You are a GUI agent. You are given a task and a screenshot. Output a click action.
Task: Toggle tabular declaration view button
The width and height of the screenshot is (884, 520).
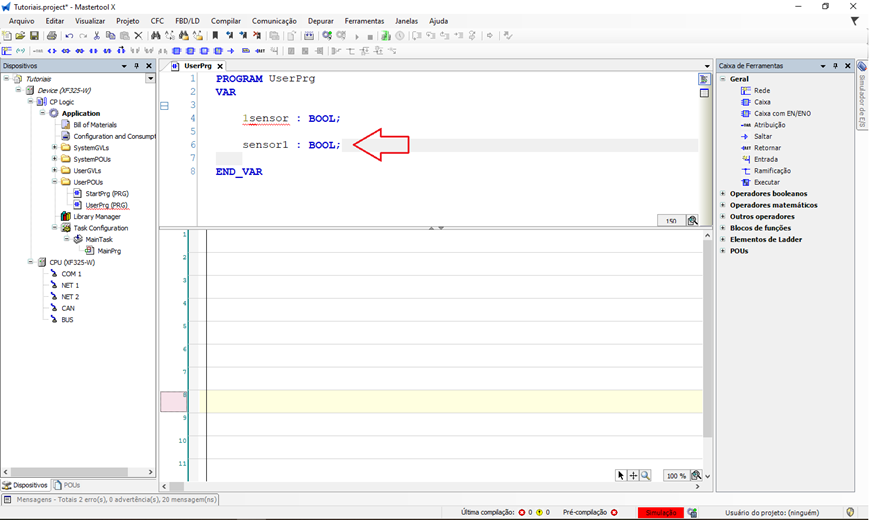[704, 93]
